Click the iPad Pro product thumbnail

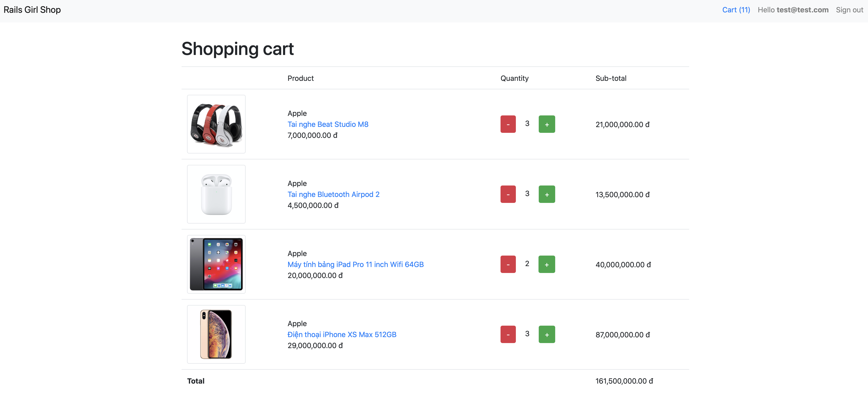point(216,264)
